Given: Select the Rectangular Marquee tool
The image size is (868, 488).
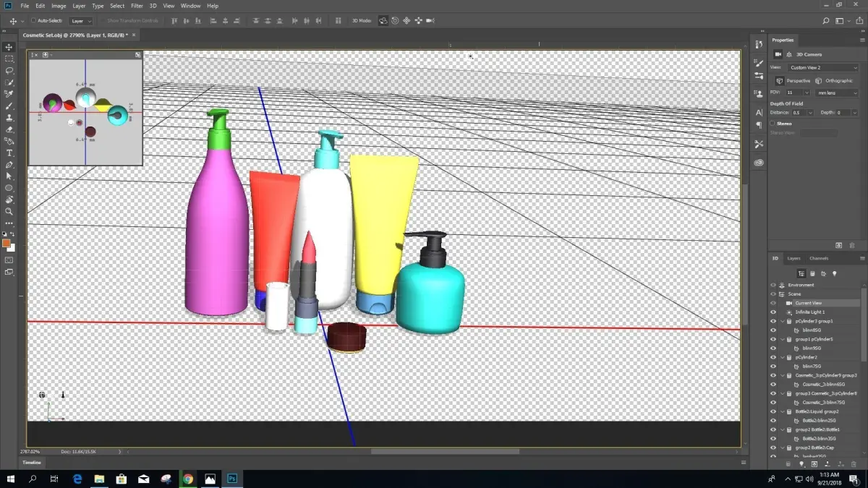Looking at the screenshot, I should [x=9, y=59].
